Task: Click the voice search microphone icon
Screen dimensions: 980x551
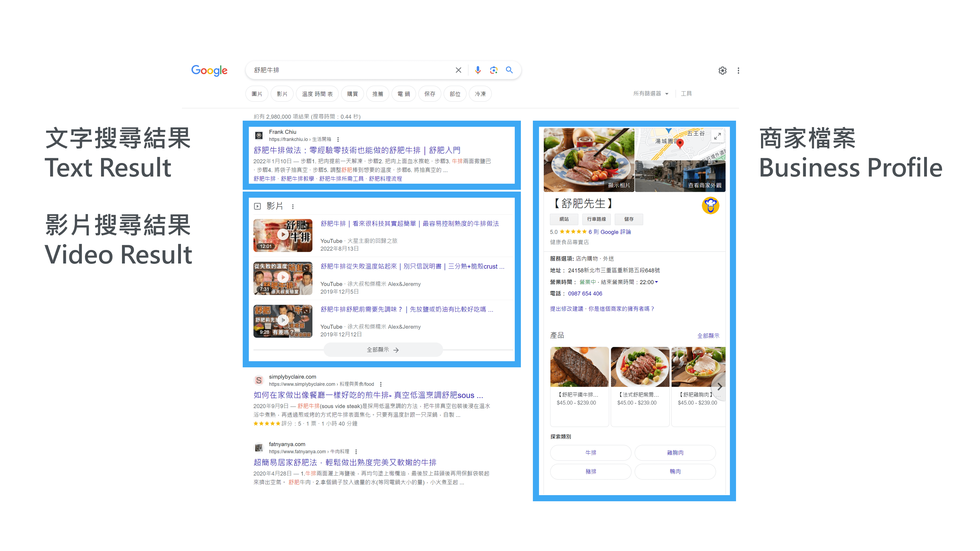Action: click(x=477, y=70)
